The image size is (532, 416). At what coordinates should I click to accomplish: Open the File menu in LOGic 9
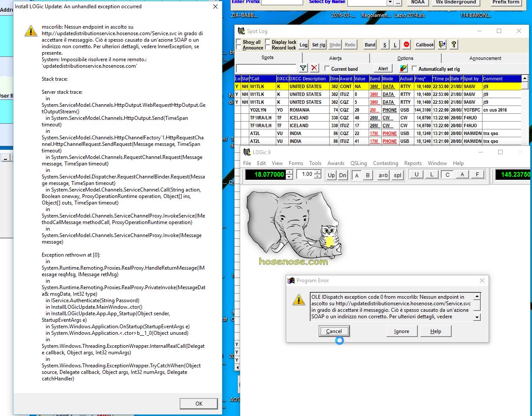point(247,163)
